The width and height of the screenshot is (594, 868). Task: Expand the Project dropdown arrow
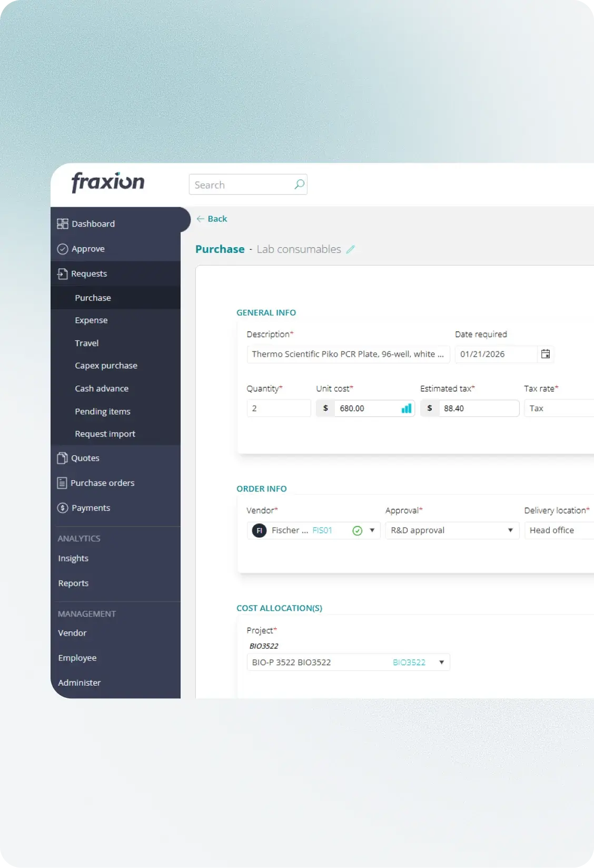point(442,662)
